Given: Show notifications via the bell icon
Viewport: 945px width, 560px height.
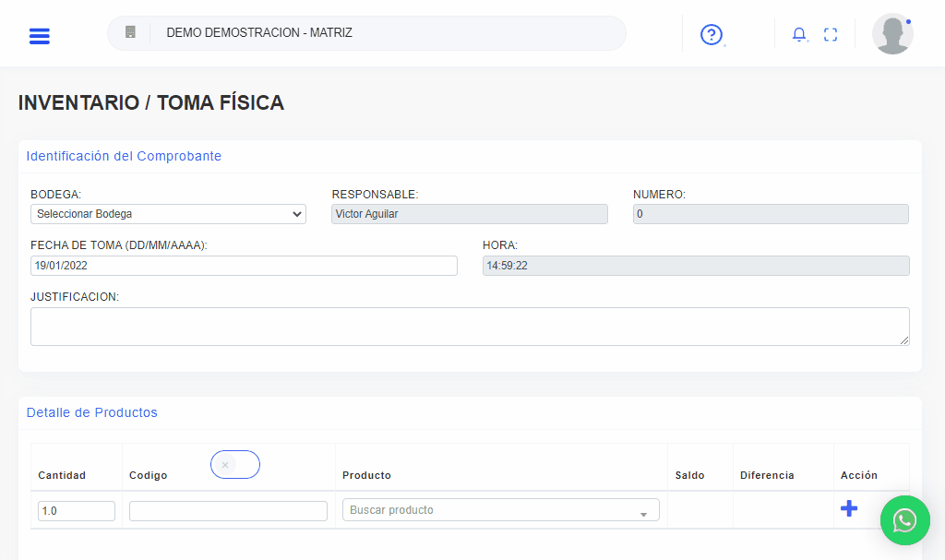Looking at the screenshot, I should 799,35.
